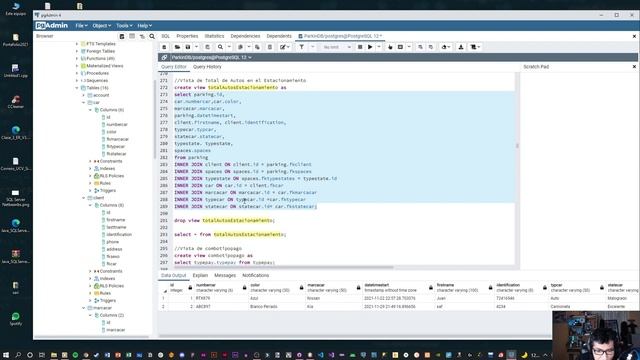Click the Download results icon

(x=461, y=47)
